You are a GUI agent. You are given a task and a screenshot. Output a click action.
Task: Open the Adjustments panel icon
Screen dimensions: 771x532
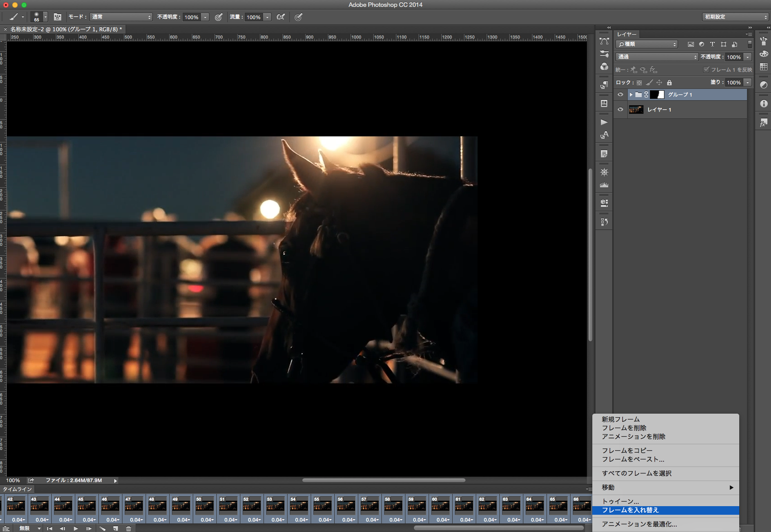pos(764,85)
